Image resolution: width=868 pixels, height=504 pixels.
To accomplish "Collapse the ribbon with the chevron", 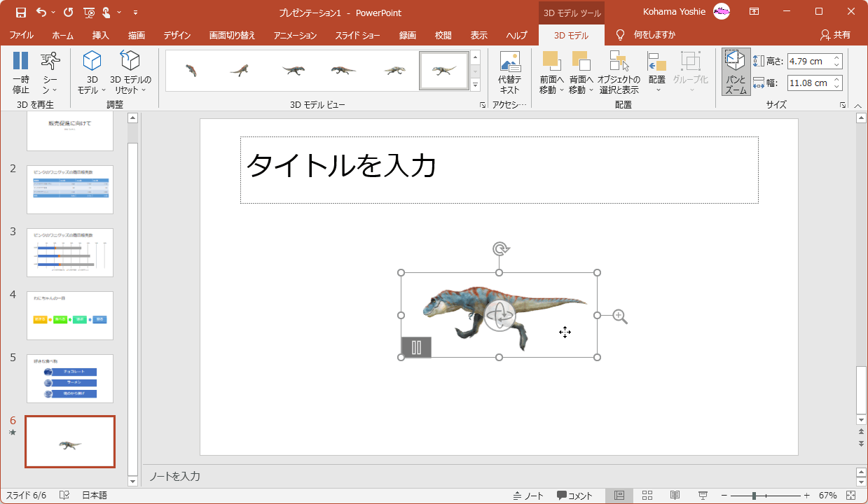I will point(858,106).
